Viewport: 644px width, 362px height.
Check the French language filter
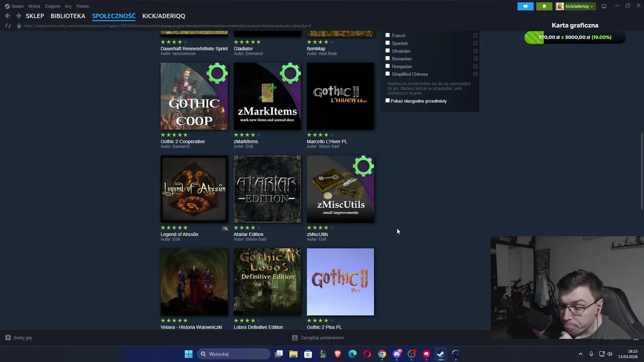click(387, 35)
